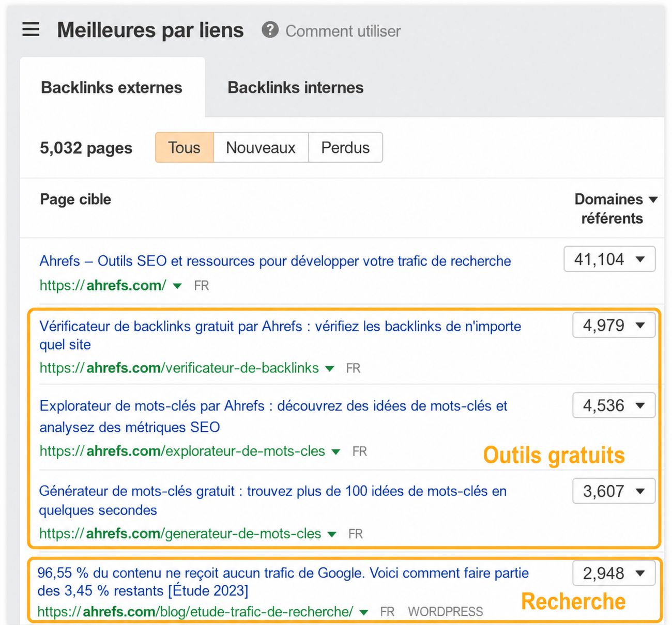Select the Tous filter
The image size is (672, 625).
(x=185, y=147)
